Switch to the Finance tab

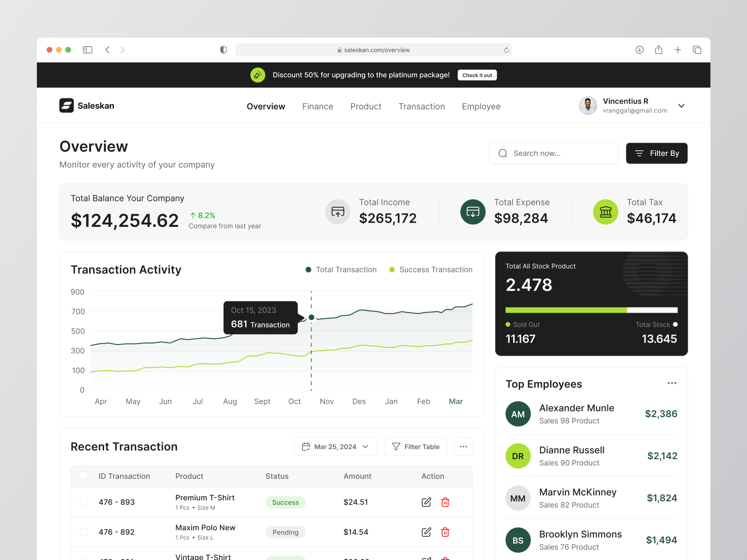(317, 106)
